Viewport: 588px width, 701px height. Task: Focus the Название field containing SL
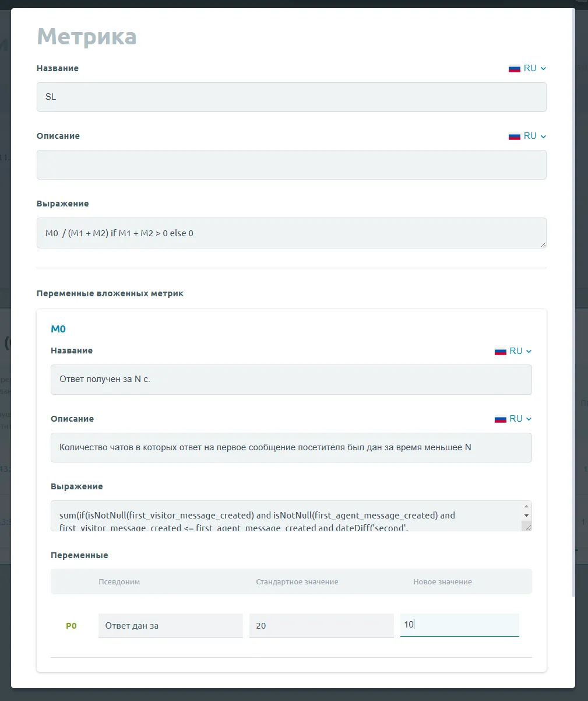[291, 97]
